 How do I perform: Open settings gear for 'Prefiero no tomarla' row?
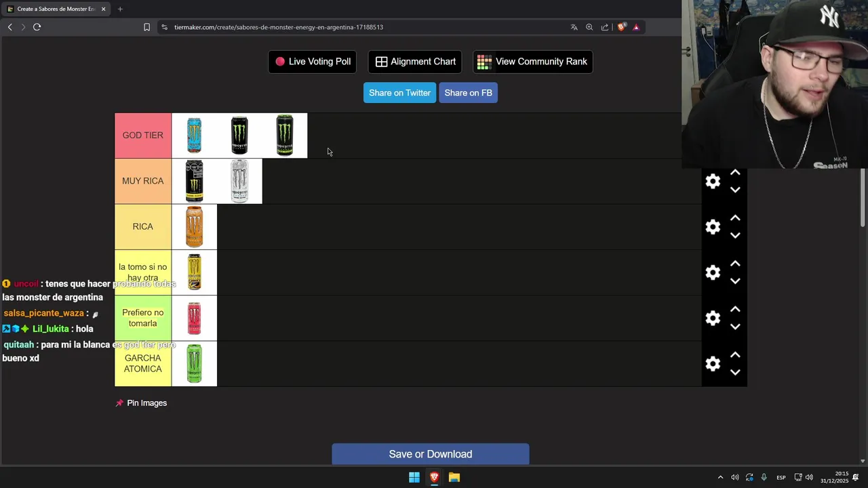coord(713,318)
